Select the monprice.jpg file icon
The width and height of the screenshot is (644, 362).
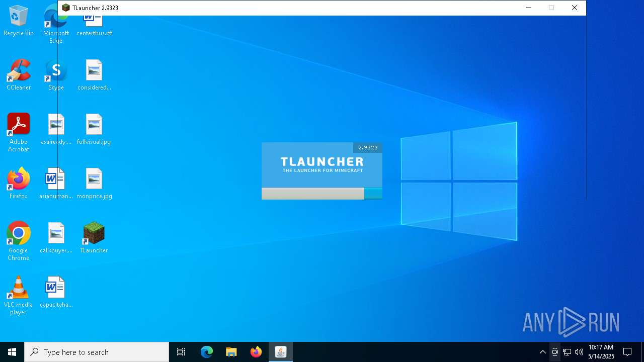[x=94, y=184]
